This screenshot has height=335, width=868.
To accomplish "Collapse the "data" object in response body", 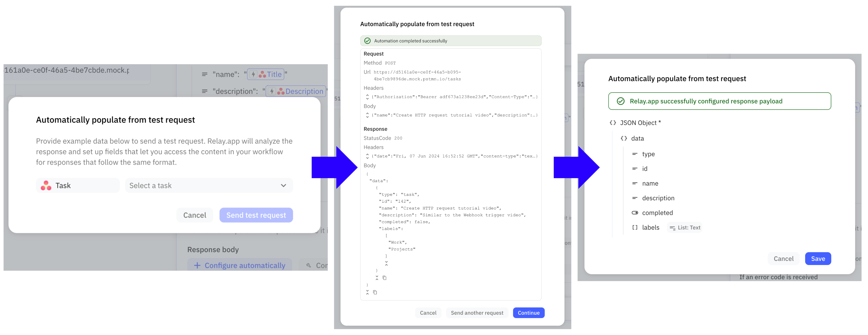I will click(x=377, y=278).
